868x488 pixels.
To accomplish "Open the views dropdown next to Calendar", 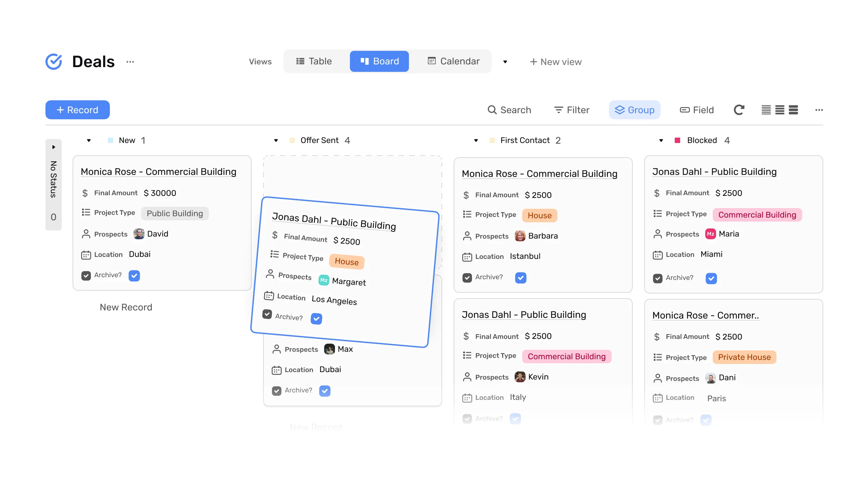I will point(505,62).
